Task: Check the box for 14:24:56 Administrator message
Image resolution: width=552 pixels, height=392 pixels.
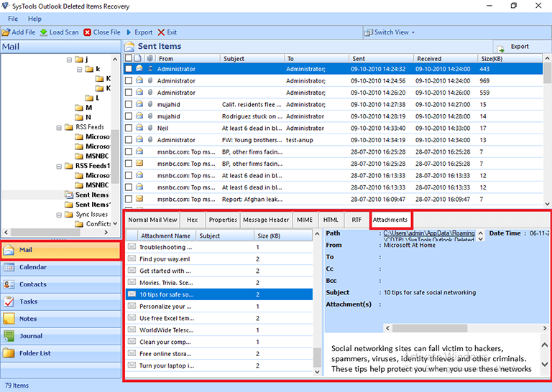Action: [129, 80]
